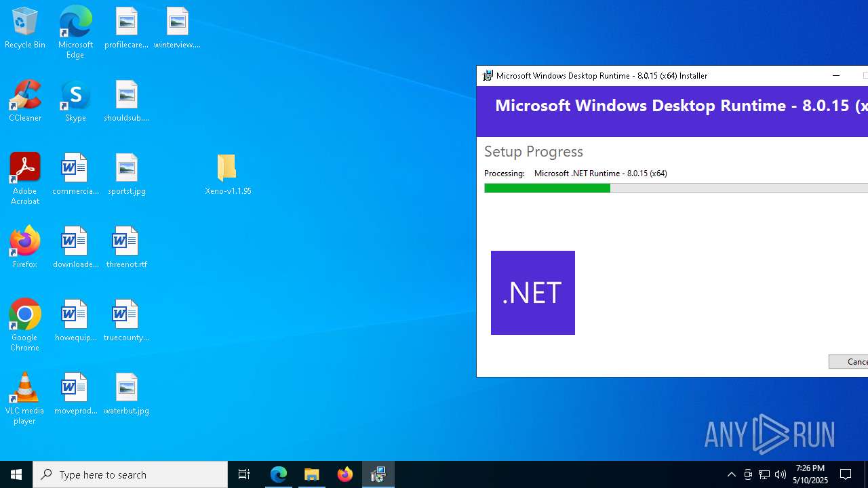
Task: Select the howequip Word document icon
Action: (75, 321)
